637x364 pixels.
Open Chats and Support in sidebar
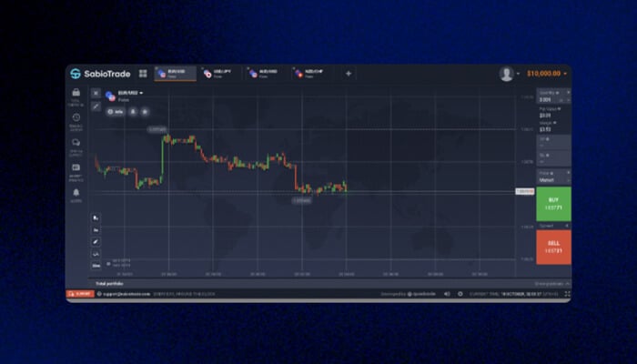pyautogui.click(x=76, y=147)
